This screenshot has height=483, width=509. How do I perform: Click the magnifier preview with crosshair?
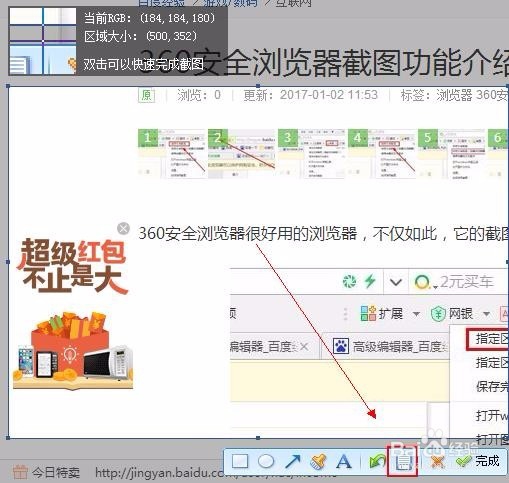coord(43,41)
